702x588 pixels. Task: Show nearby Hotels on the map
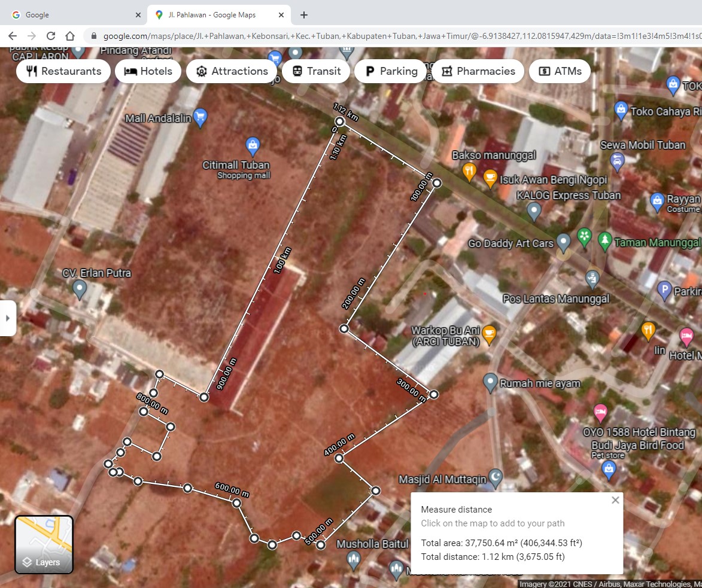(148, 71)
